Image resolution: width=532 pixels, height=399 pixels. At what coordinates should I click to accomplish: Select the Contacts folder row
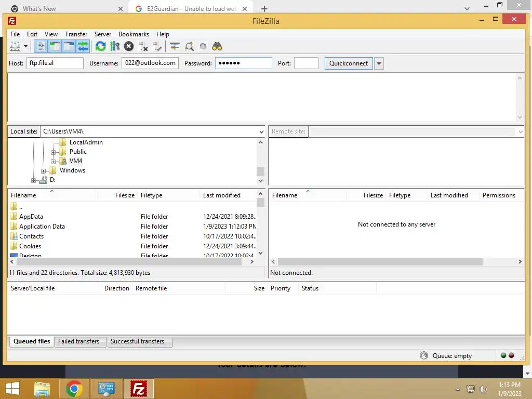(x=133, y=236)
